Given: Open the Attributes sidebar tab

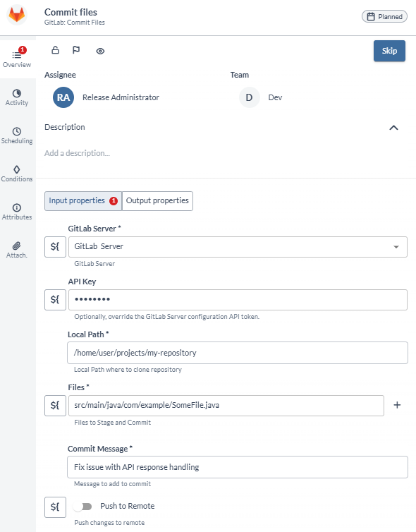Looking at the screenshot, I should tap(17, 212).
